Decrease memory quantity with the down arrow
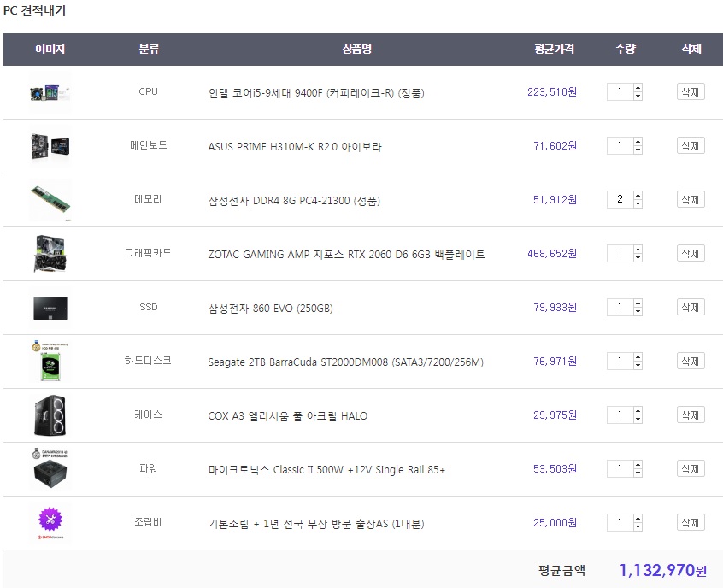Image resolution: width=723 pixels, height=588 pixels. click(638, 204)
